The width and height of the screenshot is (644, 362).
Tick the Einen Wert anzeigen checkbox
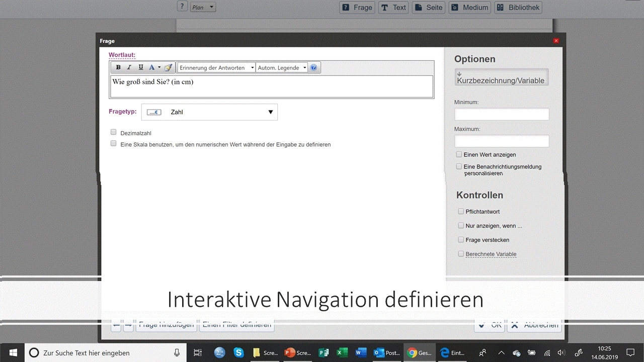[459, 154]
